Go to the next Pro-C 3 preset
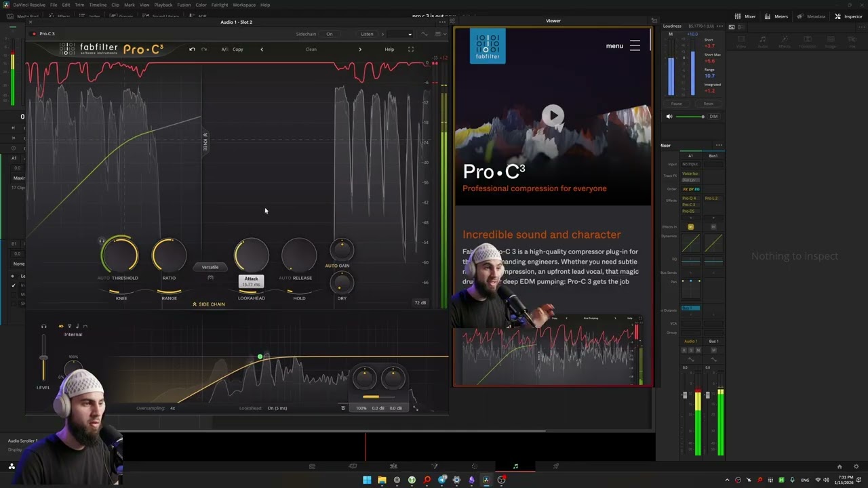868x488 pixels. [x=360, y=49]
